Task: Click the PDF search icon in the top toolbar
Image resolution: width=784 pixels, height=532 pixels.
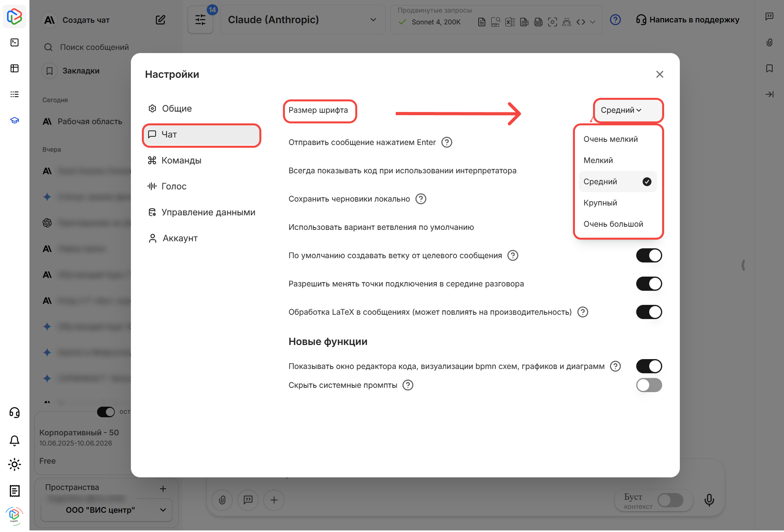Action: (496, 22)
